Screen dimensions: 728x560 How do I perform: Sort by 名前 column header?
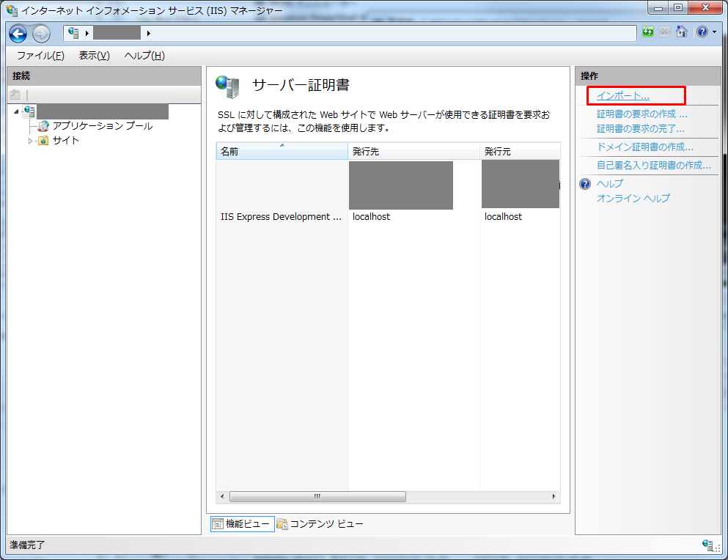pyautogui.click(x=282, y=152)
